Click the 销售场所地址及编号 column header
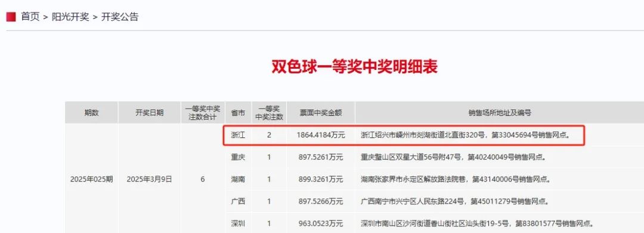644x233 pixels. (500, 113)
